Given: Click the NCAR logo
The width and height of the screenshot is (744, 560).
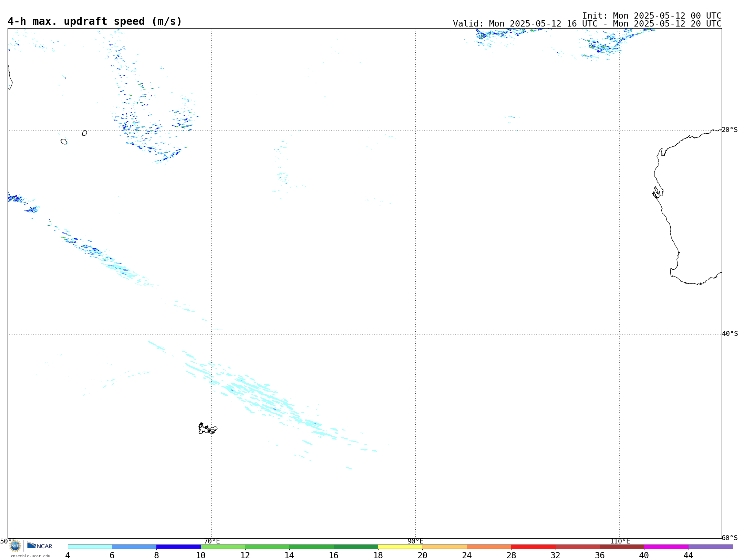Looking at the screenshot, I should [40, 546].
